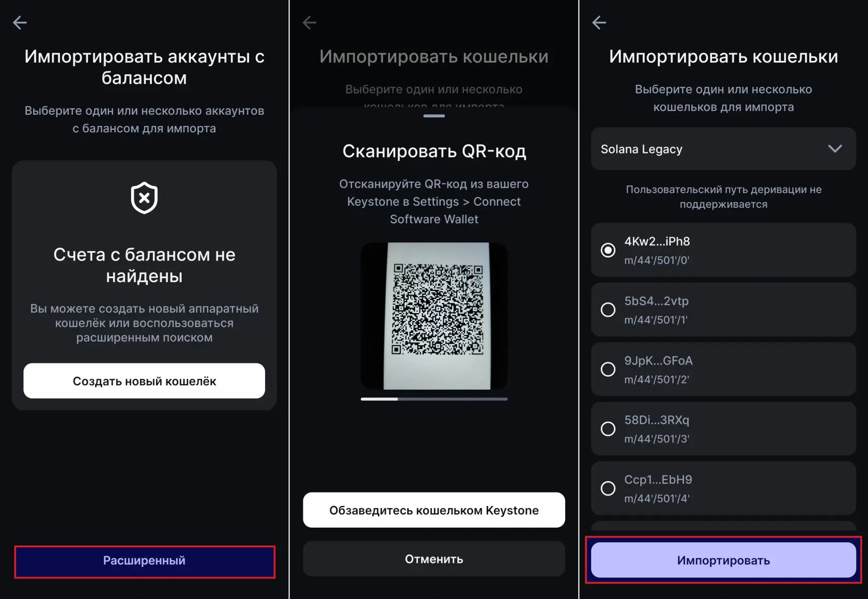This screenshot has height=599, width=868.
Task: Tap the back arrow on the QR scan screen
Action: pos(309,22)
